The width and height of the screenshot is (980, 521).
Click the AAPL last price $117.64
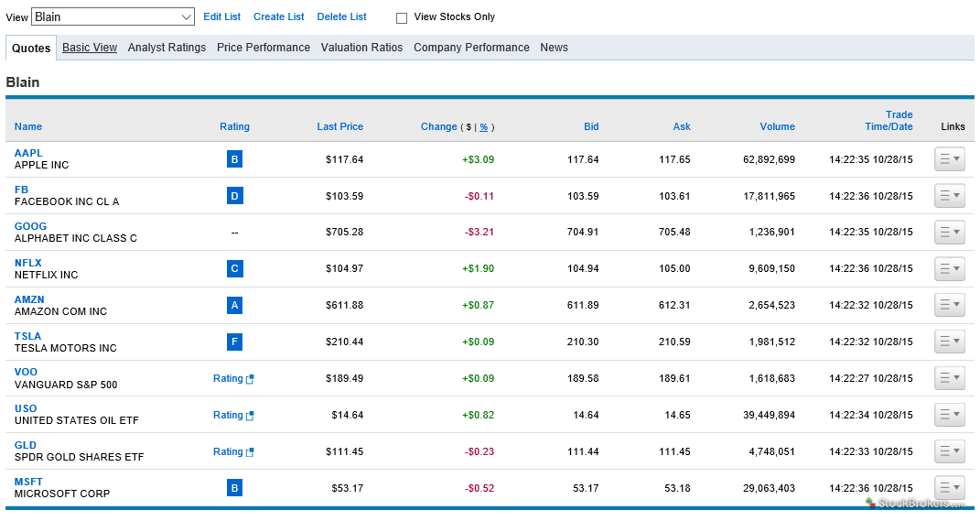click(x=344, y=159)
